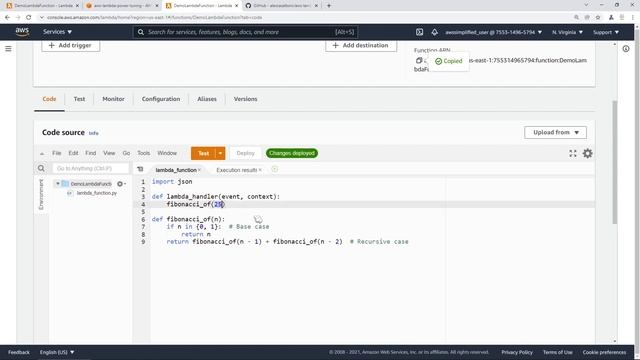Click the orange Test button

point(203,153)
